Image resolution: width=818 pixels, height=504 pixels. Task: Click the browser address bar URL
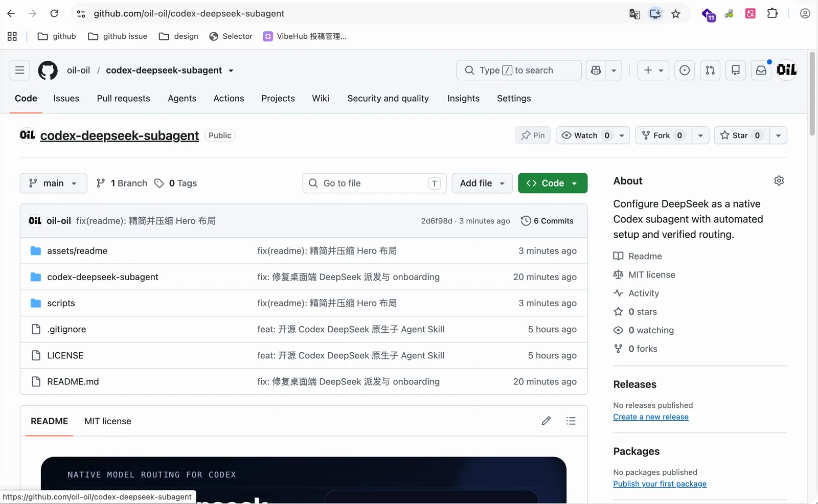pos(189,14)
